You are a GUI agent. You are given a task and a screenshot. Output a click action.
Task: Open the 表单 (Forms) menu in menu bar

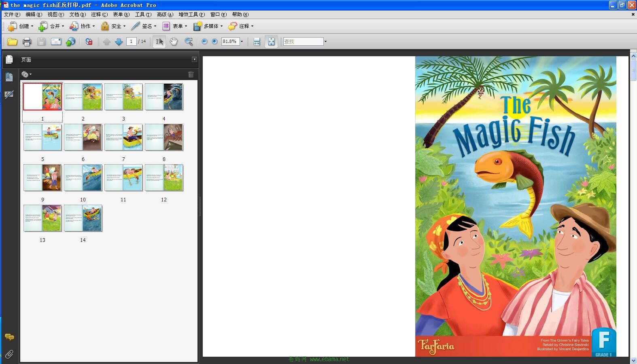[x=121, y=15]
